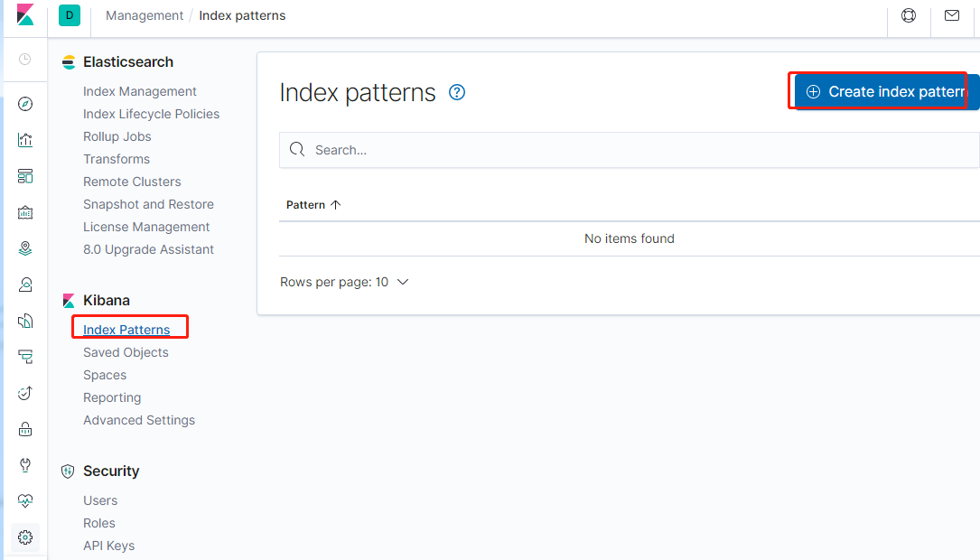Open the Index Patterns sidebar link
The height and width of the screenshot is (560, 980).
126,330
